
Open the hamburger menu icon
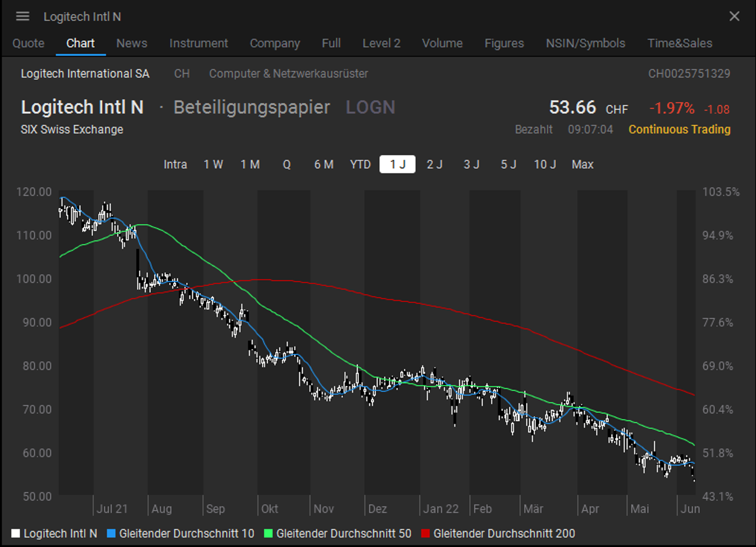[23, 16]
